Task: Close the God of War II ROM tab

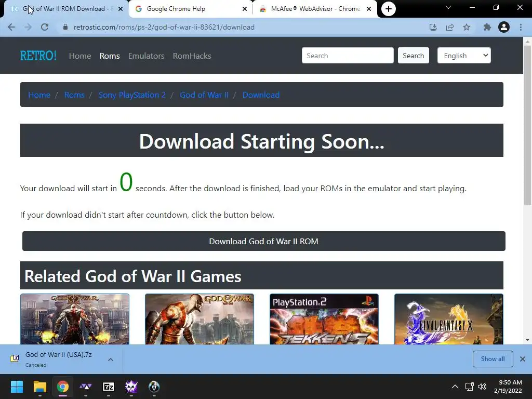Action: point(121,9)
